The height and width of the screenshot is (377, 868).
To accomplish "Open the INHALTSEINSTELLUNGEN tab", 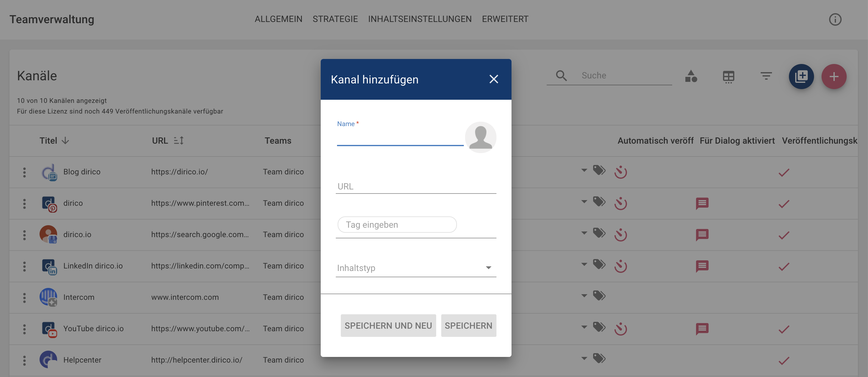I will tap(420, 19).
